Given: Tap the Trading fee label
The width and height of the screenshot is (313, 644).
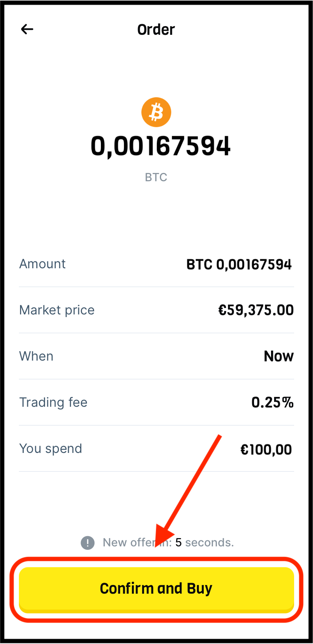Looking at the screenshot, I should point(53,402).
